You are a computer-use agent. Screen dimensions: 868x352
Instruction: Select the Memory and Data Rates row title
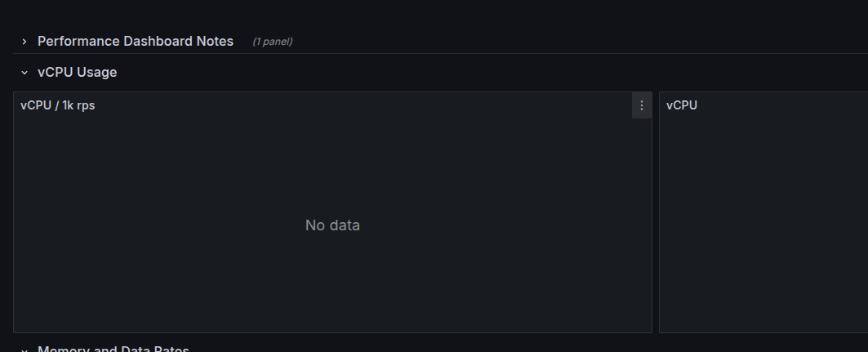[114, 349]
